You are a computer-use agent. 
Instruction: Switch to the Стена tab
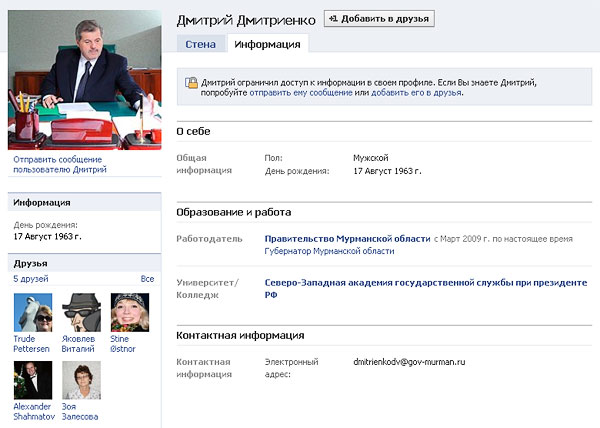(200, 44)
